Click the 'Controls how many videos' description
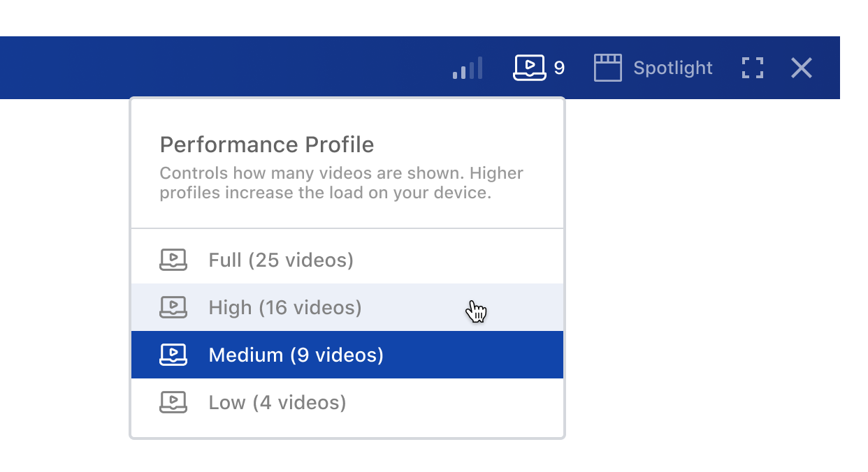This screenshot has height=472, width=868. (x=342, y=183)
